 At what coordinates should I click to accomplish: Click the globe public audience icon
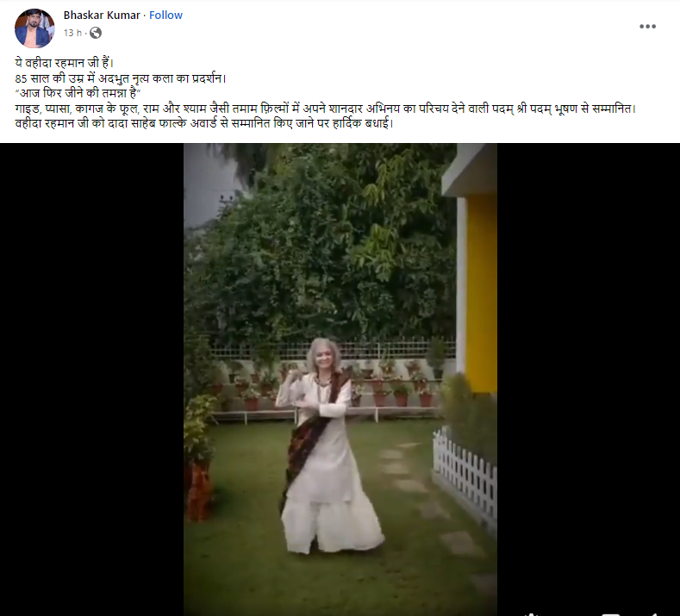coord(96,33)
